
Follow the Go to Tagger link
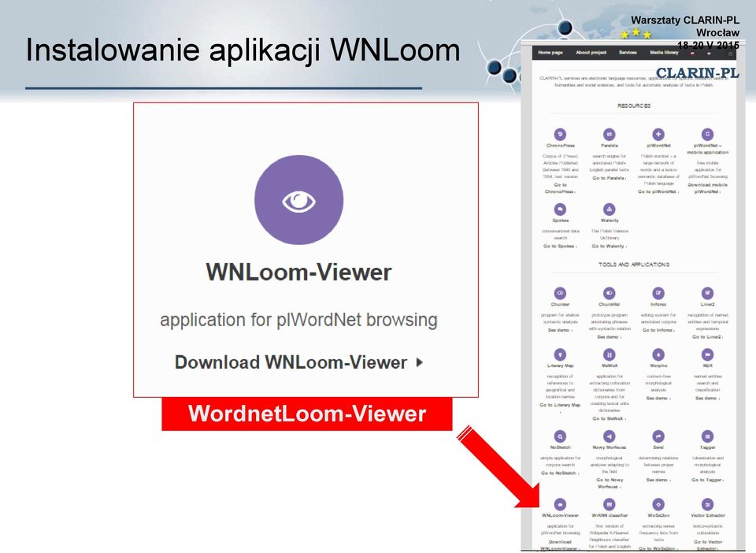click(x=707, y=480)
